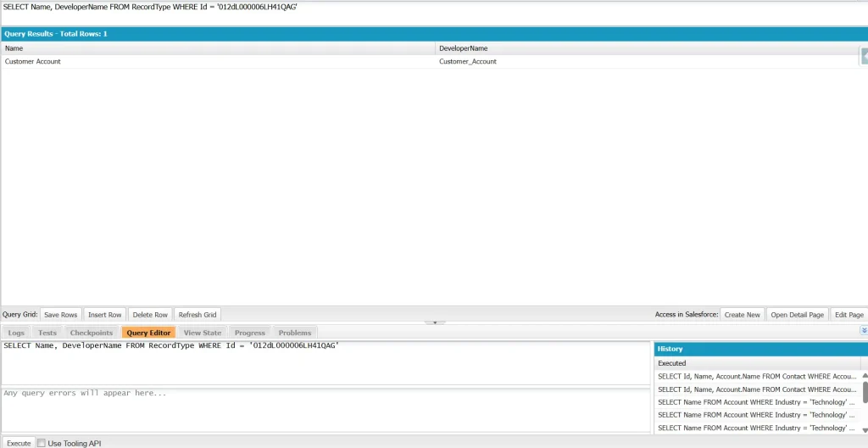Click the Insert Row button

click(104, 315)
